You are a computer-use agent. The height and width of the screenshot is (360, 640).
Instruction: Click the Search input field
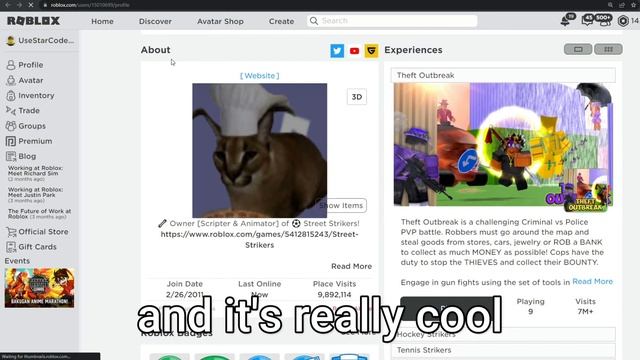coord(393,21)
